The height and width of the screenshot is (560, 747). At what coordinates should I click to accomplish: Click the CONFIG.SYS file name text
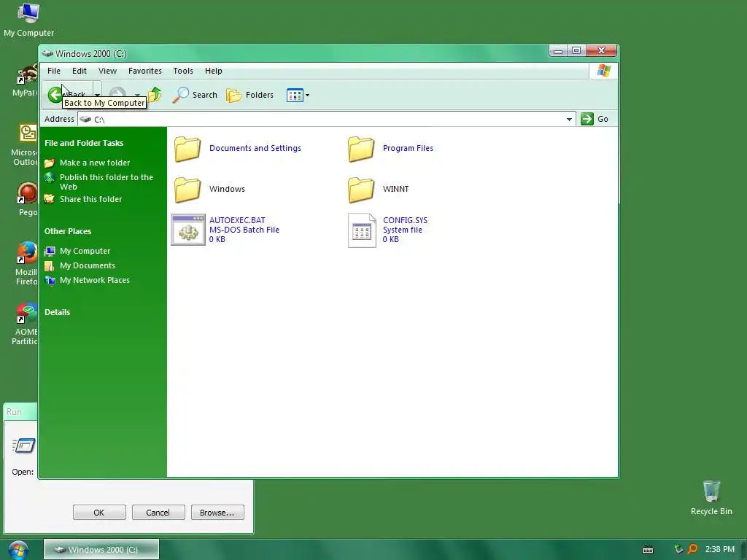click(x=405, y=220)
